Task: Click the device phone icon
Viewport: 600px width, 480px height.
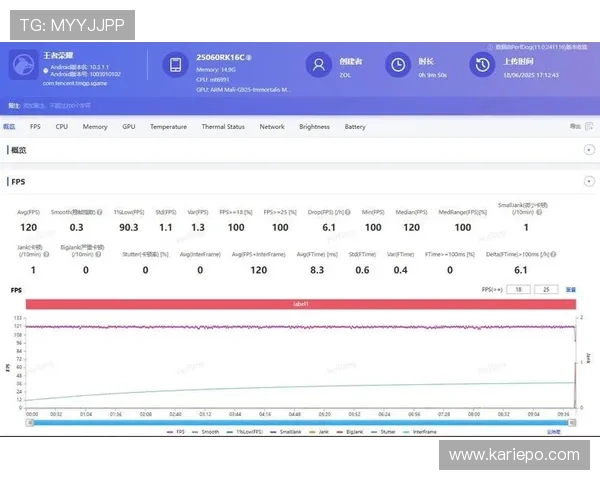Action: [x=175, y=65]
